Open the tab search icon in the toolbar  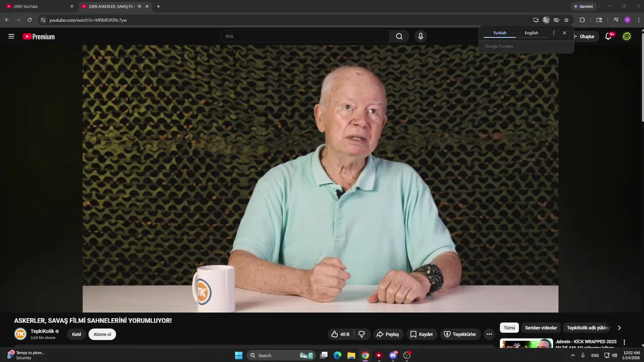pos(599,20)
